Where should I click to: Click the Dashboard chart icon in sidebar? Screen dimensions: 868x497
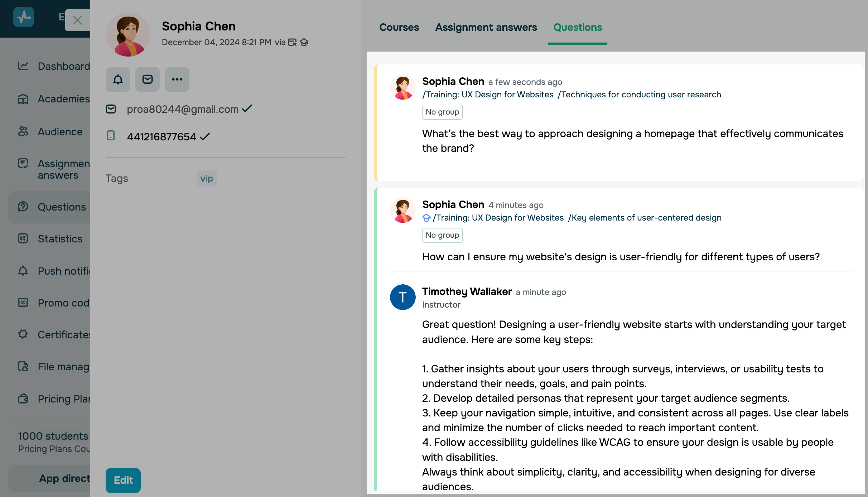point(23,66)
